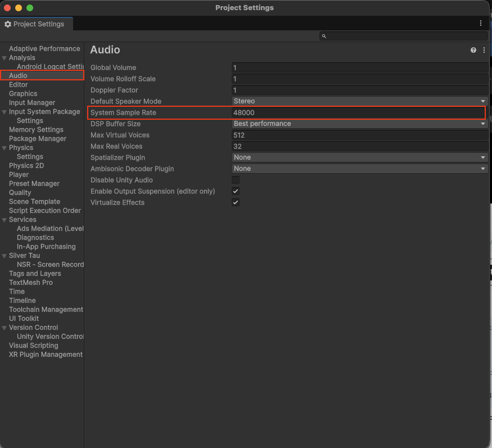Enable the Disable Unity Audio checkbox
492x448 pixels.
pos(236,180)
